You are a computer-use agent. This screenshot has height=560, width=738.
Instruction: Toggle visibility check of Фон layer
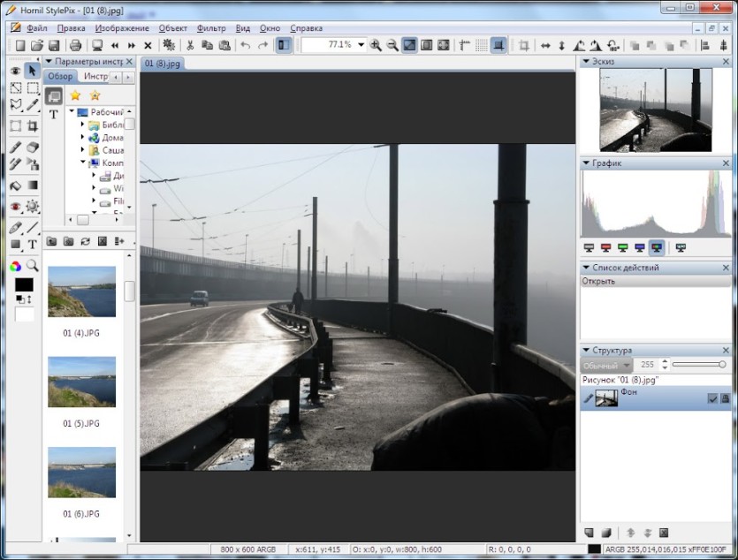coord(712,398)
